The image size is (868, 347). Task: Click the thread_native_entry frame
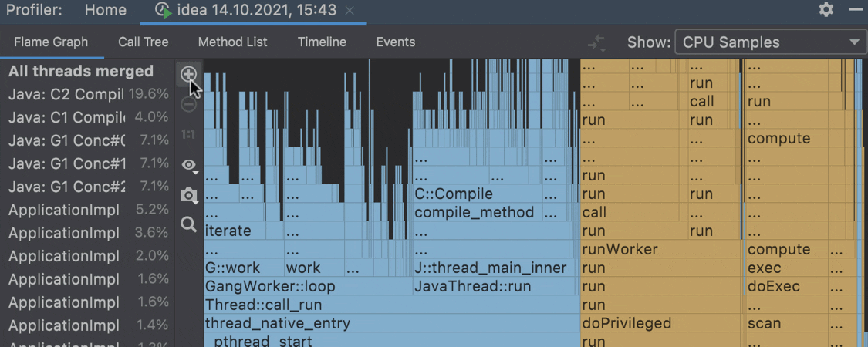tap(391, 323)
